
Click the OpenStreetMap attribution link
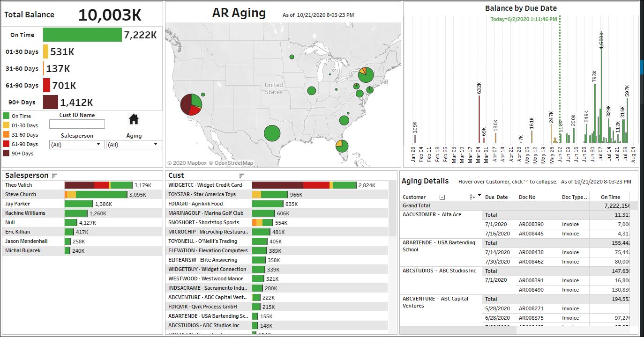pyautogui.click(x=231, y=163)
